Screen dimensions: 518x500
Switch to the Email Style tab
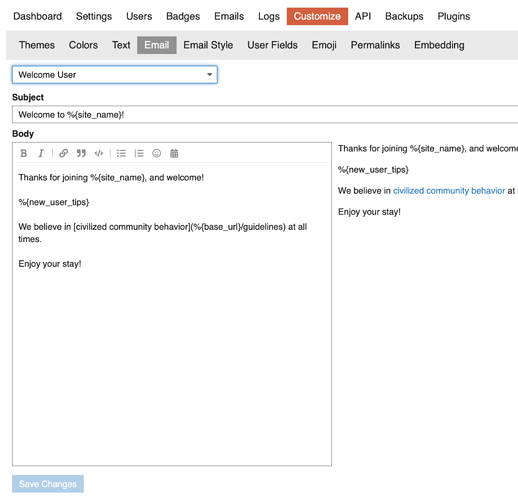[208, 45]
